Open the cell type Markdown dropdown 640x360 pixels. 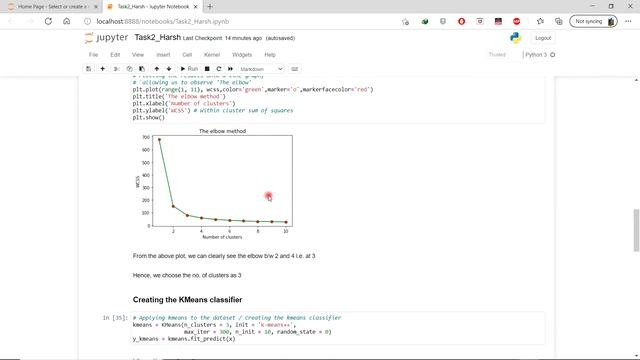[261, 69]
